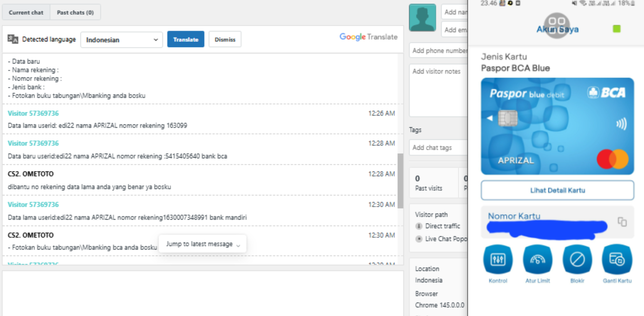Click the Add phone number field
The width and height of the screenshot is (644, 316).
point(439,50)
